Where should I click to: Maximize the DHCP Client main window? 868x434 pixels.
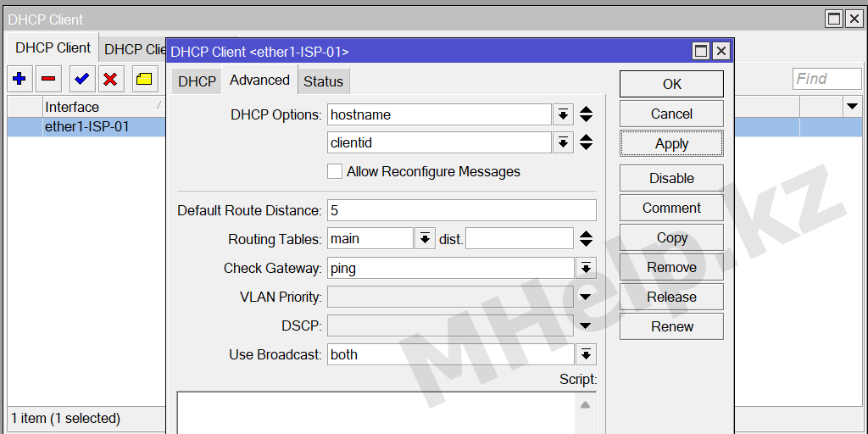click(834, 19)
